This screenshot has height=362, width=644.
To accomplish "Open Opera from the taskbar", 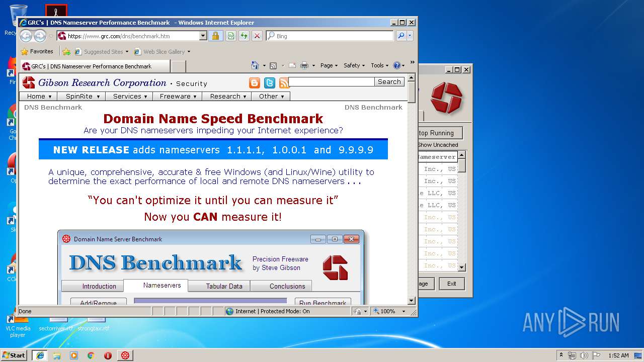I will (x=108, y=355).
